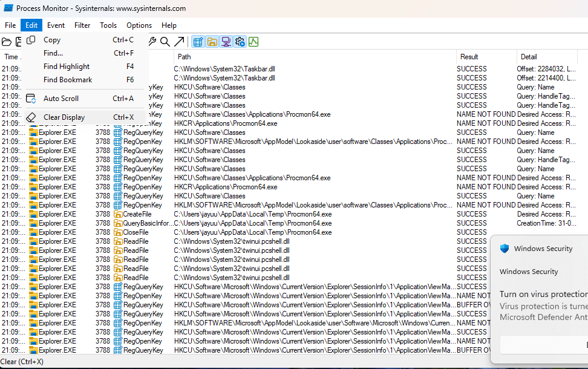This screenshot has width=588, height=369.
Task: Select the CreateFile operation cell
Action: tap(137, 214)
